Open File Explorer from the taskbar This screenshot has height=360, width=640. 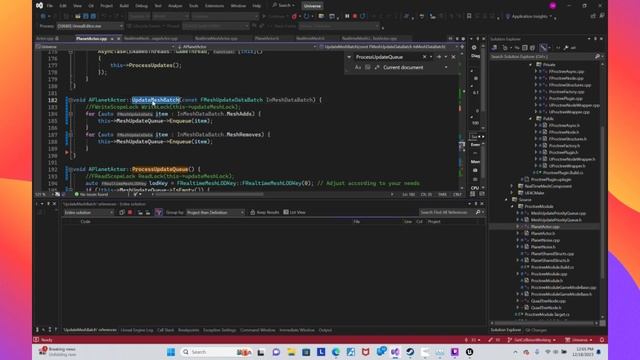(x=291, y=352)
